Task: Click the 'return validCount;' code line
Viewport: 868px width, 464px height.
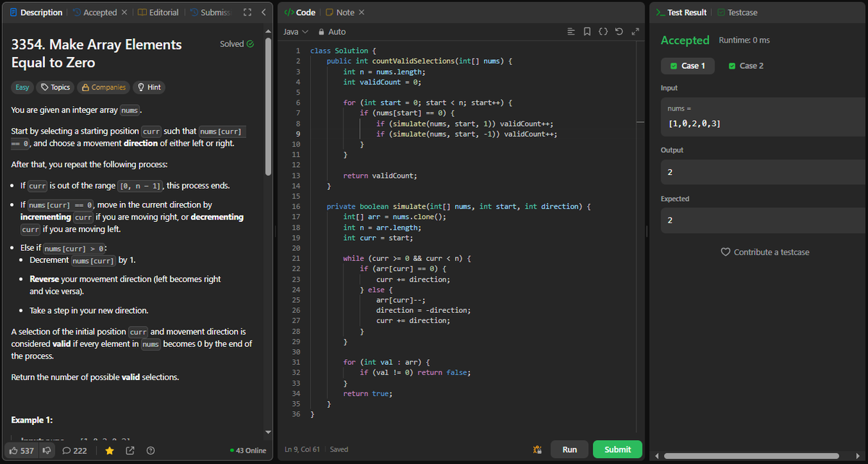Action: pos(380,176)
